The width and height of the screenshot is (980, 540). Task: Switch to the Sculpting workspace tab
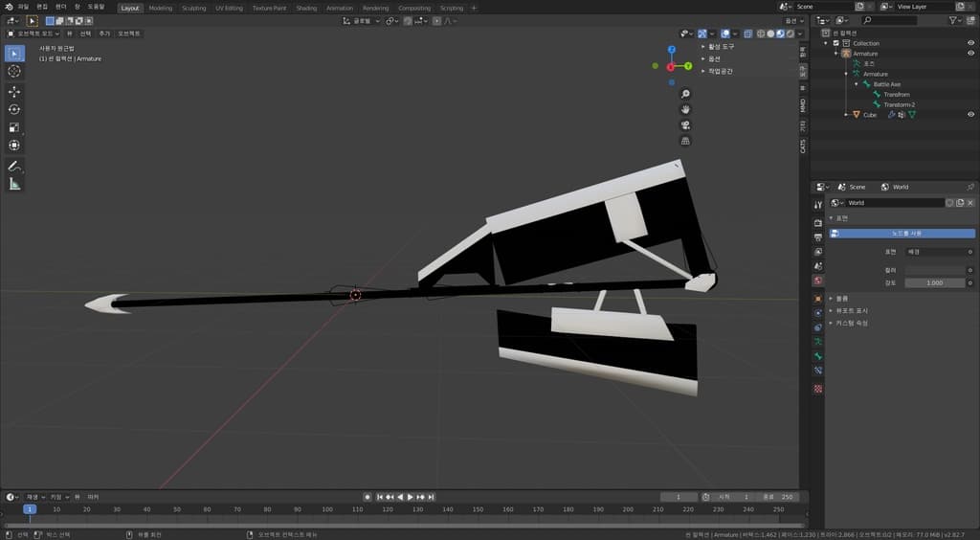tap(193, 8)
